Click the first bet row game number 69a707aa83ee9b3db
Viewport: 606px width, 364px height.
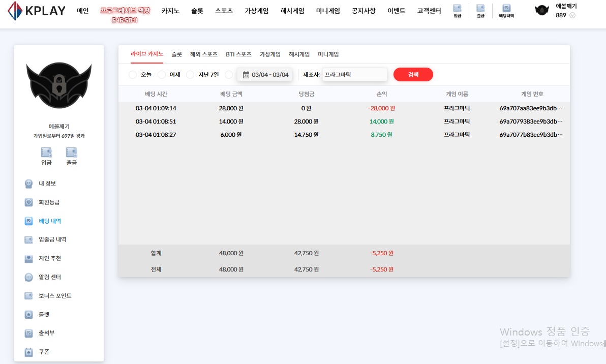[531, 108]
